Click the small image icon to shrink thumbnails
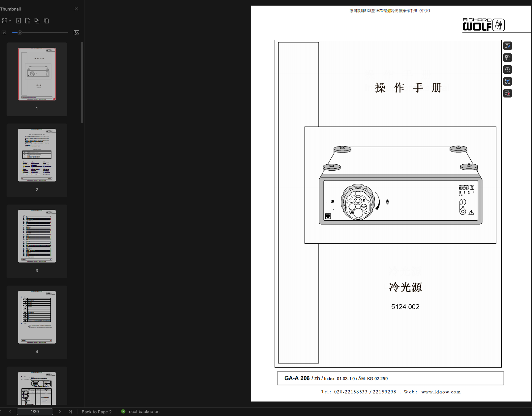532x416 pixels. (x=4, y=33)
